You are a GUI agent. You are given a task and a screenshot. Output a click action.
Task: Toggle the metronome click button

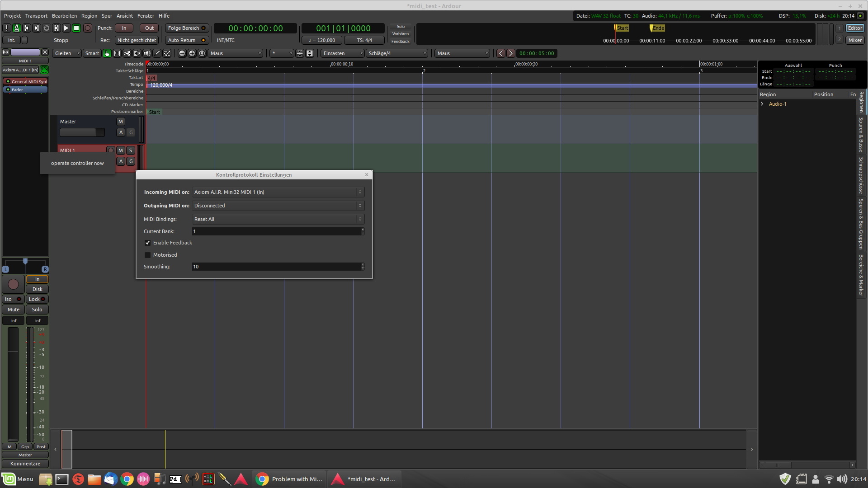17,28
